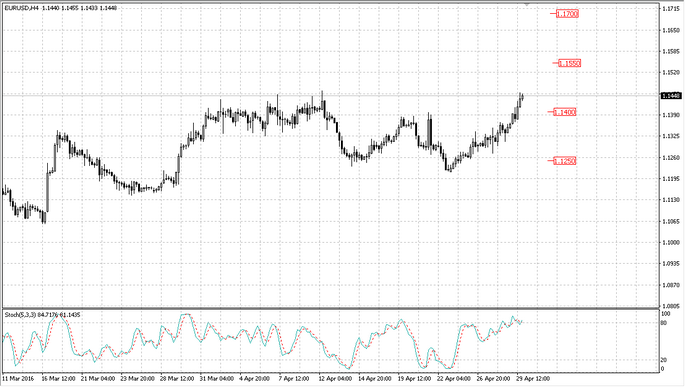Click the 0 level on stochastic scale
The image size is (685, 387).
[x=663, y=369]
